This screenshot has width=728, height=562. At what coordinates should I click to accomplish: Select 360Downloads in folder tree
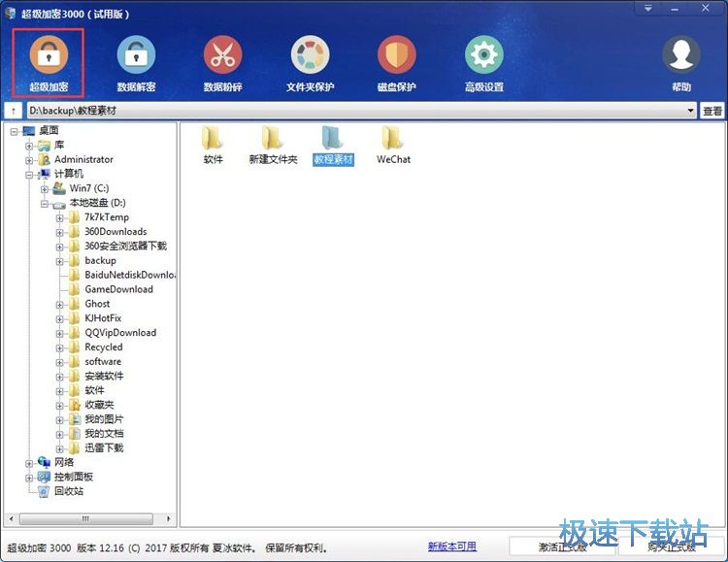pos(116,231)
